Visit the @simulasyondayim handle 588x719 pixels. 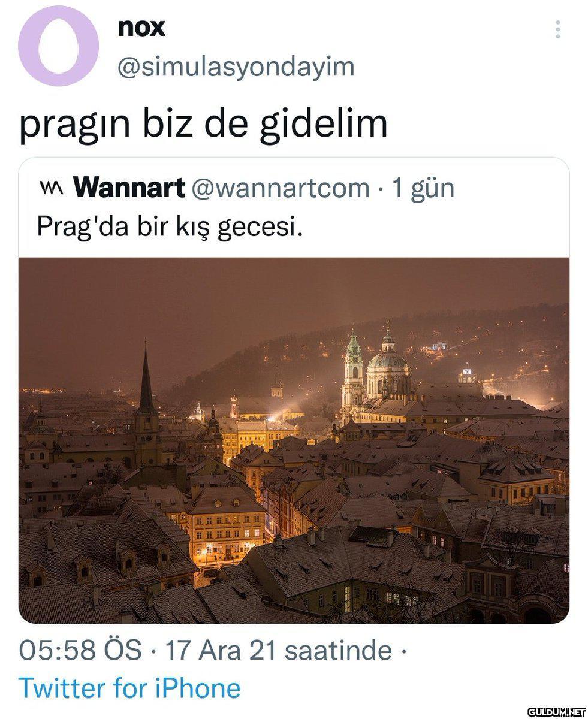point(236,67)
